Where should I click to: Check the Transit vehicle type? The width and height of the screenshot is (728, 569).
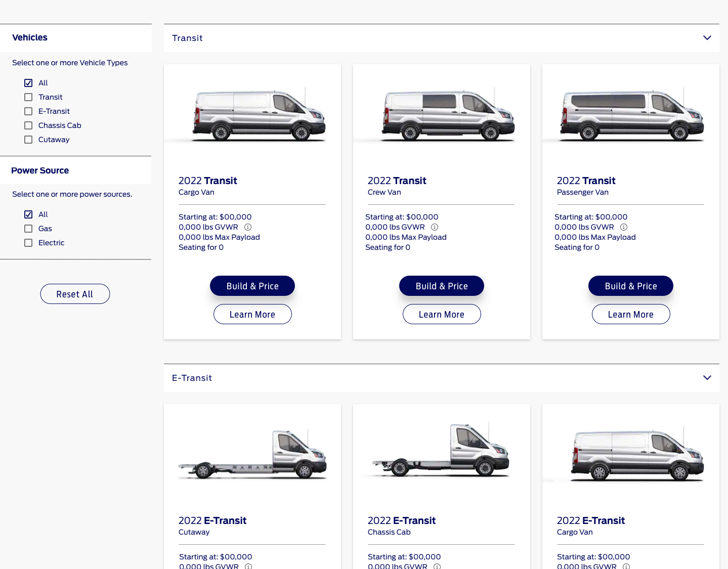[28, 97]
